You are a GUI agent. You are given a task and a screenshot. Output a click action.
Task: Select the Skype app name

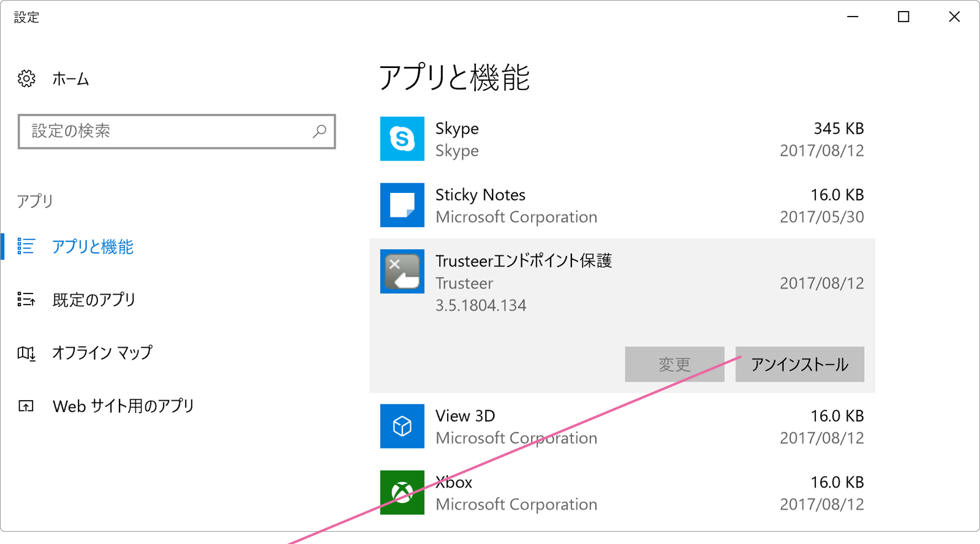(457, 129)
